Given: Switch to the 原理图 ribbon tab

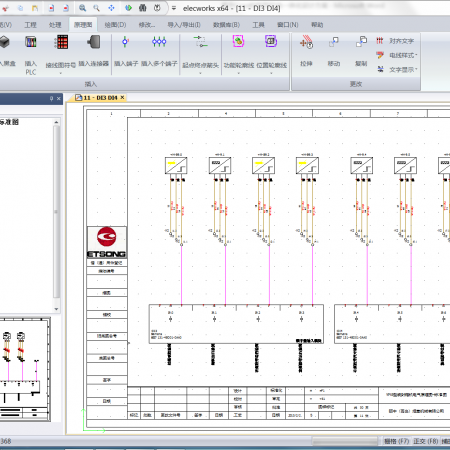Looking at the screenshot, I should tap(83, 25).
